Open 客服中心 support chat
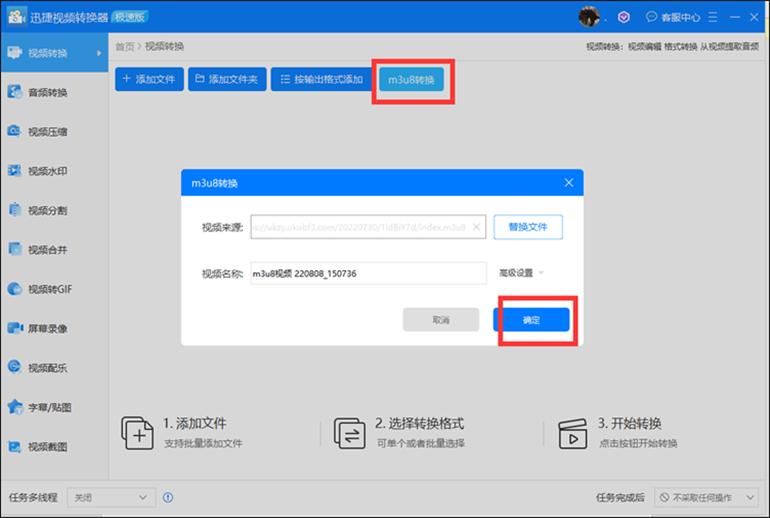Screen dimensions: 770x518 [x=673, y=17]
